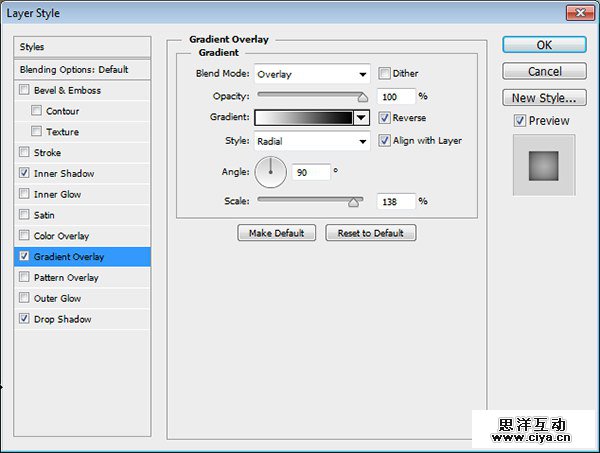Close the Layer Style dialog window
The width and height of the screenshot is (600, 453).
[576, 12]
